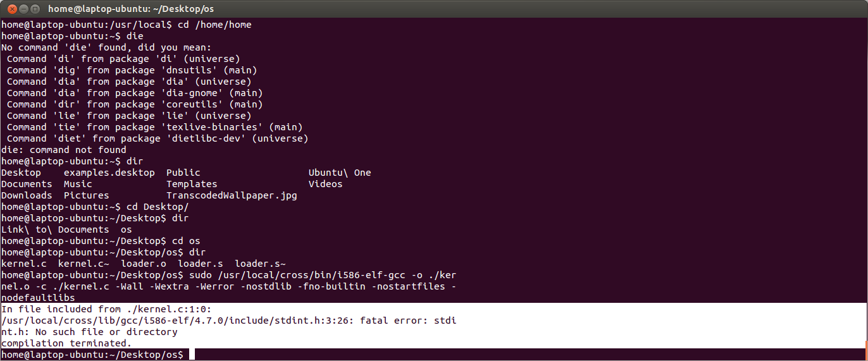Click the window title home@laptop-ubuntu: ~/Desktop/os
The height and width of the screenshot is (361, 868).
tap(132, 9)
